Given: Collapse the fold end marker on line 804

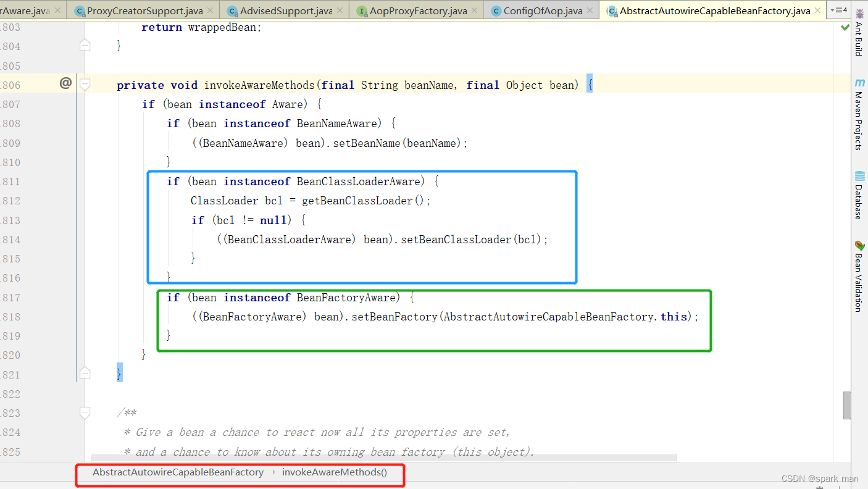Looking at the screenshot, I should 85,45.
